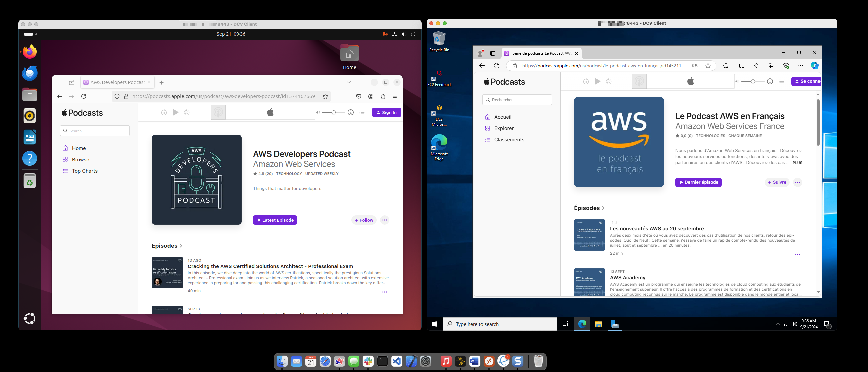
Task: Click the Latest Episode button
Action: click(x=275, y=220)
